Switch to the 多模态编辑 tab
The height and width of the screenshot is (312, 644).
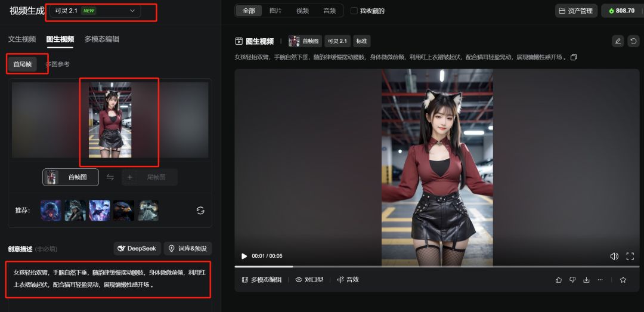[102, 39]
